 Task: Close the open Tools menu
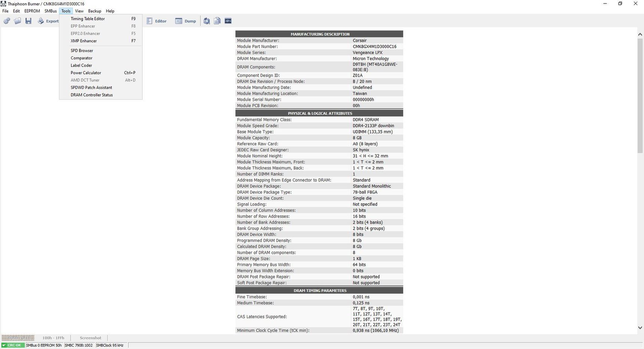pyautogui.click(x=66, y=11)
